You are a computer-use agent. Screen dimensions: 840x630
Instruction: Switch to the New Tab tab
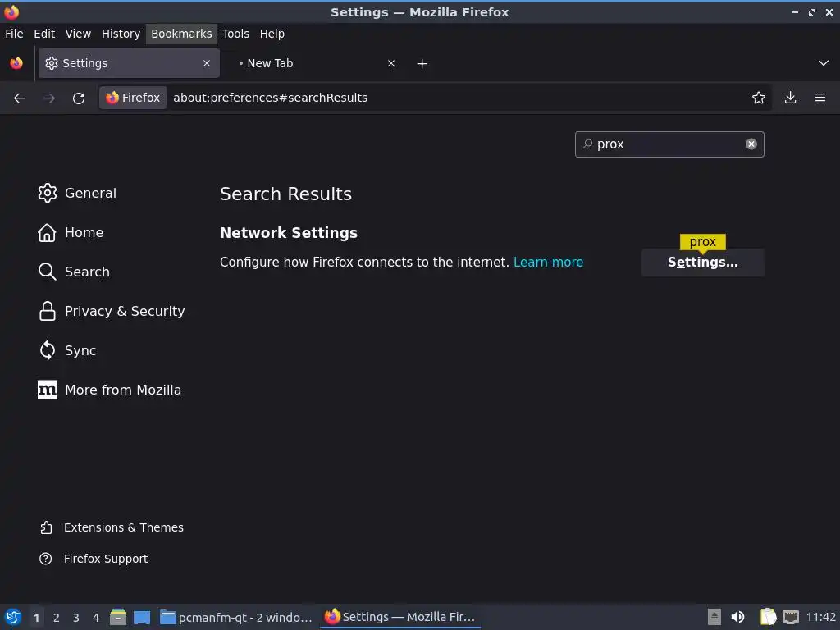(x=313, y=63)
